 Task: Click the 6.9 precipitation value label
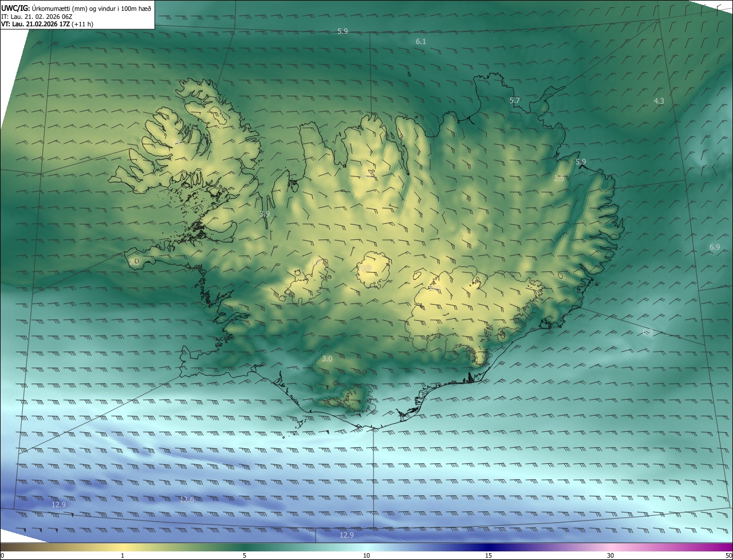[715, 247]
